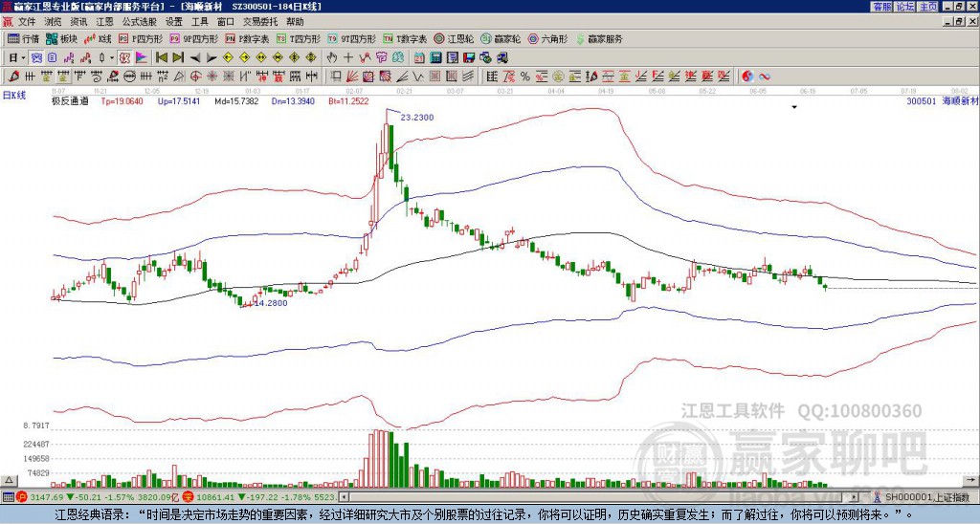Open the 交易委托 menu
The image size is (980, 524).
point(260,22)
